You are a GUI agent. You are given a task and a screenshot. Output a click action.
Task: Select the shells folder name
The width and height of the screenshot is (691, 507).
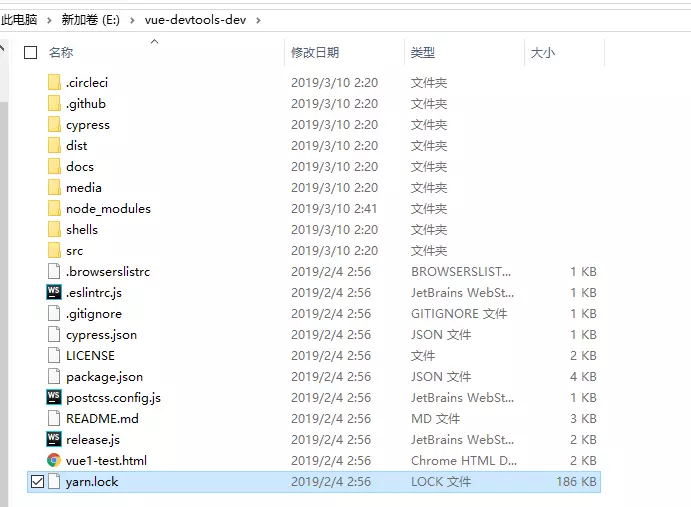pos(82,230)
